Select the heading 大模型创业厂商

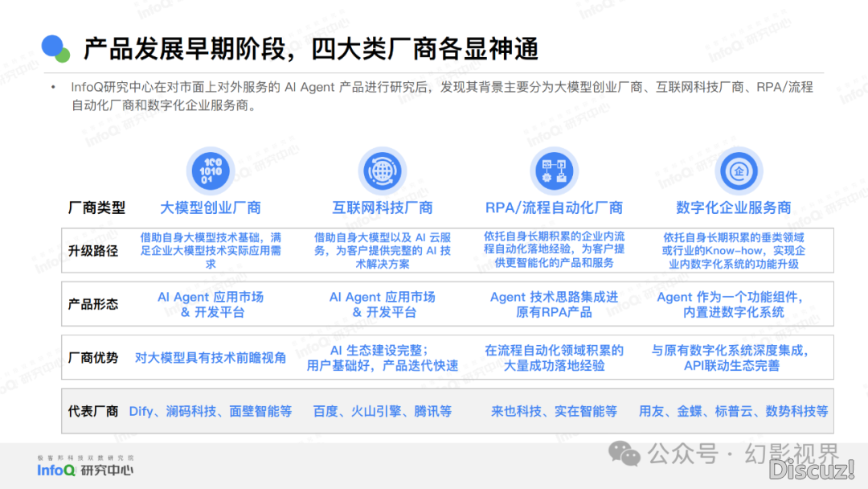coord(211,208)
